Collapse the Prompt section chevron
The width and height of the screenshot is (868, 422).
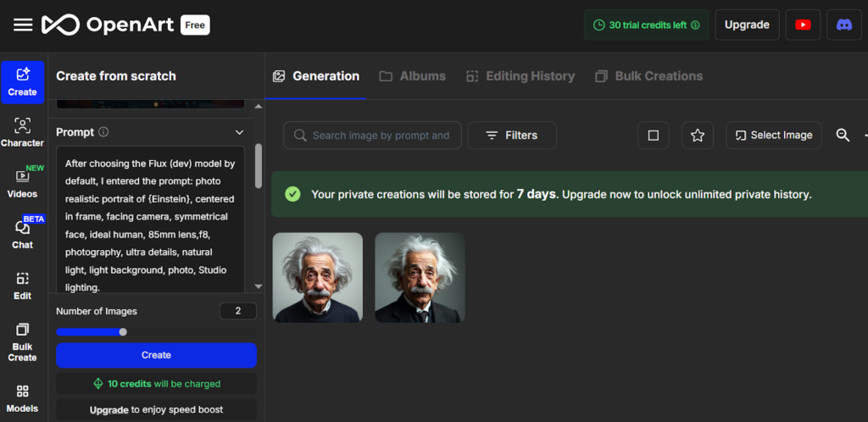click(x=240, y=132)
